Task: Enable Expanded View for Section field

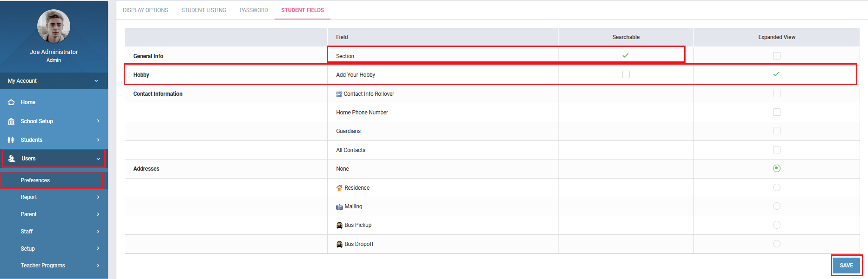Action: click(x=777, y=56)
